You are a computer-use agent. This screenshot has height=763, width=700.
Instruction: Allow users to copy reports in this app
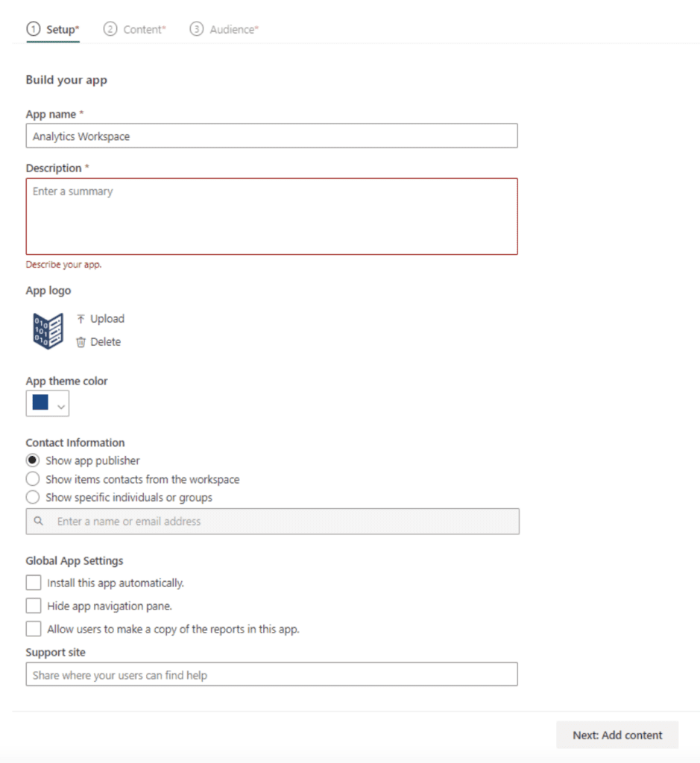pyautogui.click(x=33, y=628)
